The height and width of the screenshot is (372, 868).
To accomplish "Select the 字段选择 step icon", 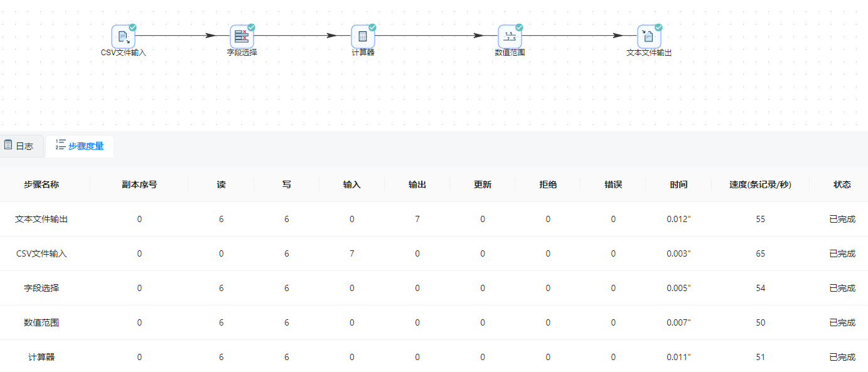I will click(x=242, y=36).
